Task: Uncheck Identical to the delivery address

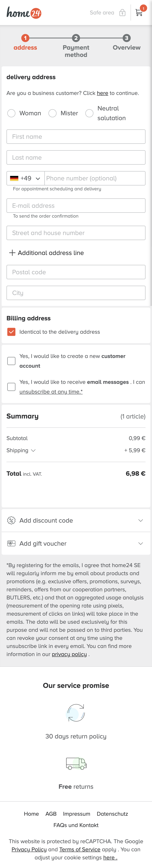Action: pyautogui.click(x=11, y=332)
